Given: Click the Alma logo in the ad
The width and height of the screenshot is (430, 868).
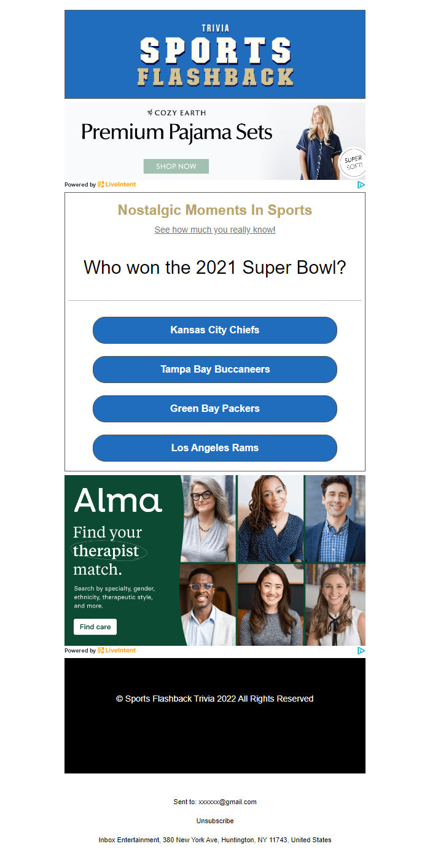Looking at the screenshot, I should 117,500.
